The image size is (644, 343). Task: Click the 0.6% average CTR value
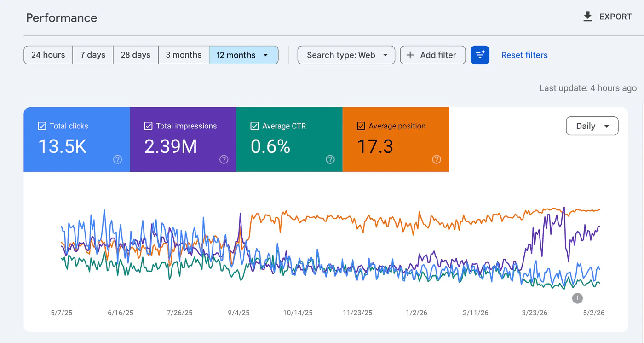tap(270, 146)
